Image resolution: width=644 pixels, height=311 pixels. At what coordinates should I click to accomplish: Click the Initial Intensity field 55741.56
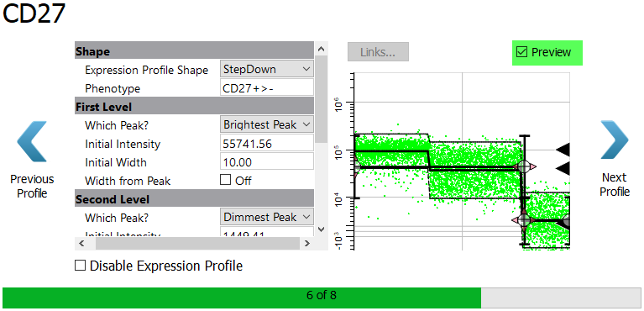[266, 144]
